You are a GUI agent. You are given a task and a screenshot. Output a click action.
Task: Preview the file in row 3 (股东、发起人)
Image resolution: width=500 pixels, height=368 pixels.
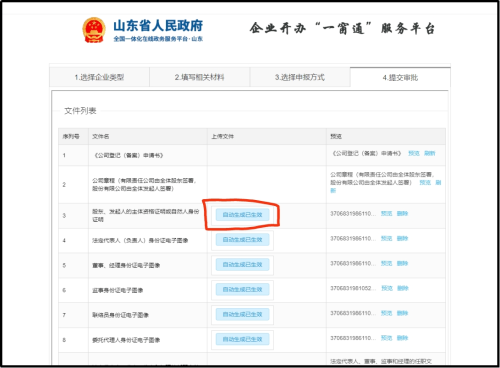click(386, 213)
